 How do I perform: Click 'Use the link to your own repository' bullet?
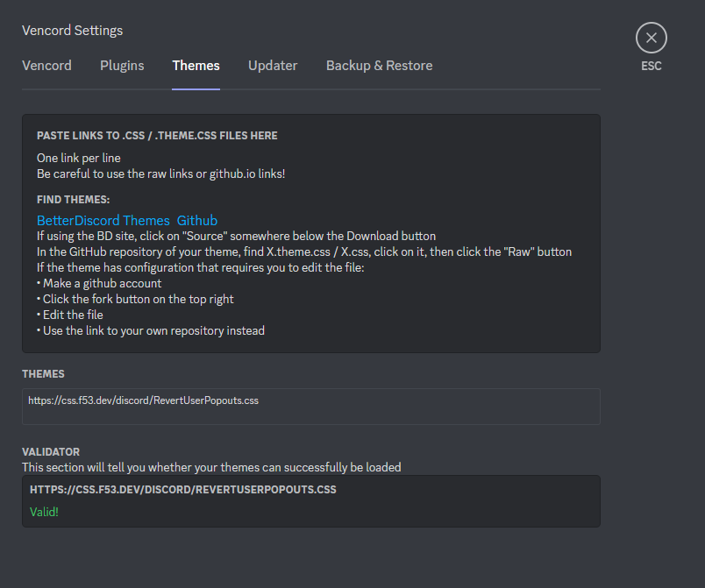click(151, 330)
